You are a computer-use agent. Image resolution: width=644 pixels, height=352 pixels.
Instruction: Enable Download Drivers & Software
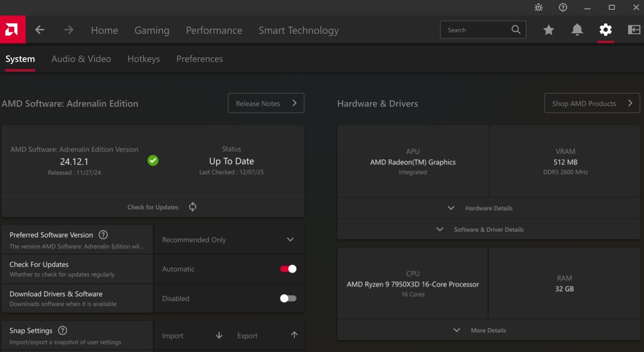[287, 298]
